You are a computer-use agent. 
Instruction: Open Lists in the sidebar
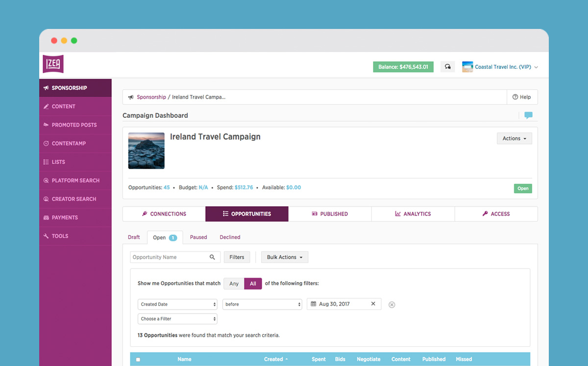point(75,162)
